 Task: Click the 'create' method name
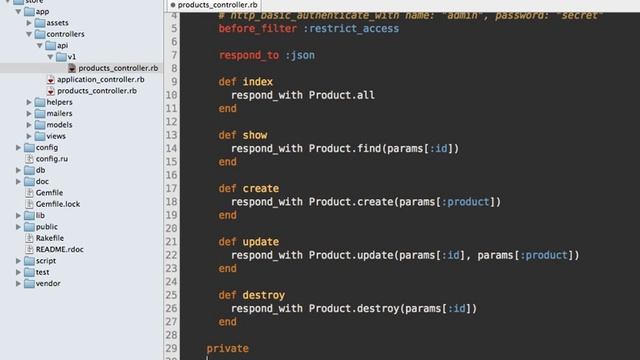tap(261, 189)
